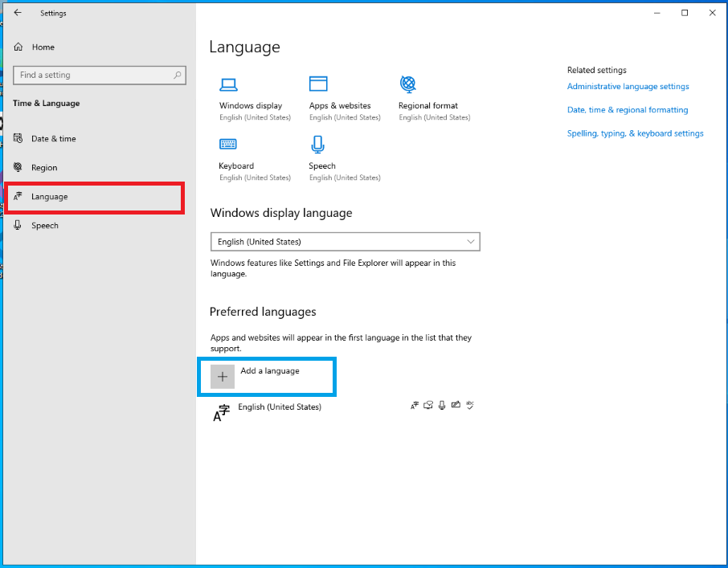
Task: Open Date, time & regional formatting link
Action: click(x=628, y=110)
